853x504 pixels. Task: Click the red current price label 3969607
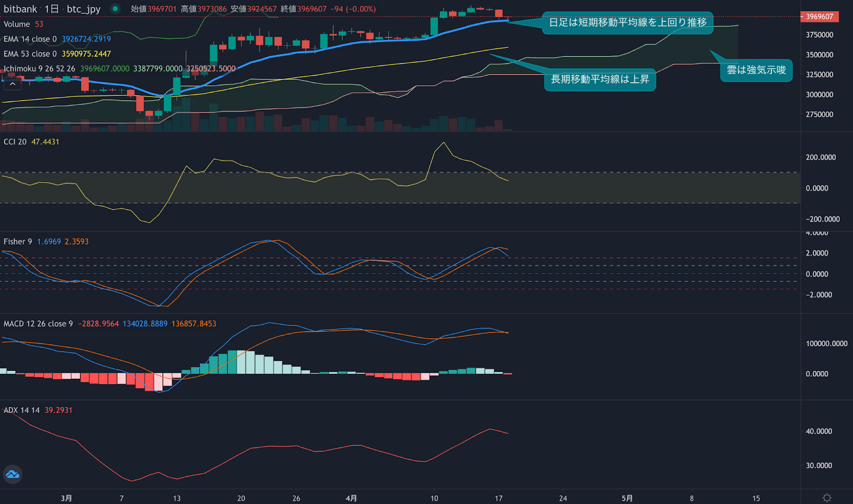coord(819,17)
